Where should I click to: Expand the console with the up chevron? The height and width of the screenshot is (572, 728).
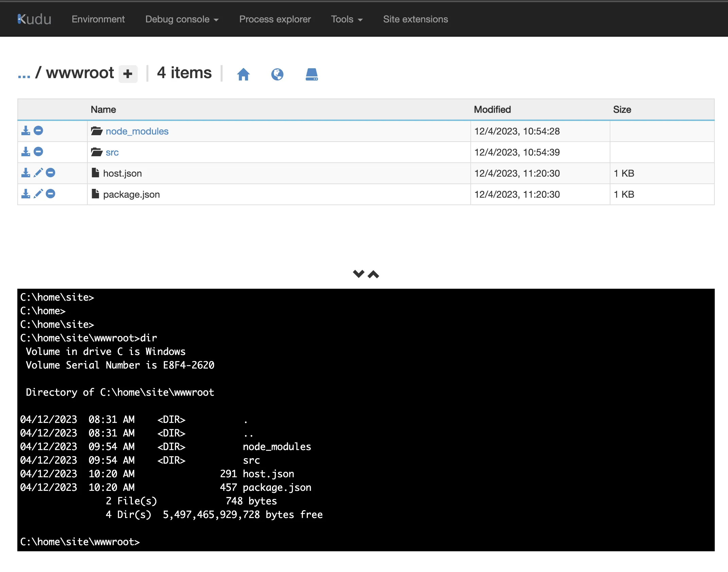click(x=374, y=274)
